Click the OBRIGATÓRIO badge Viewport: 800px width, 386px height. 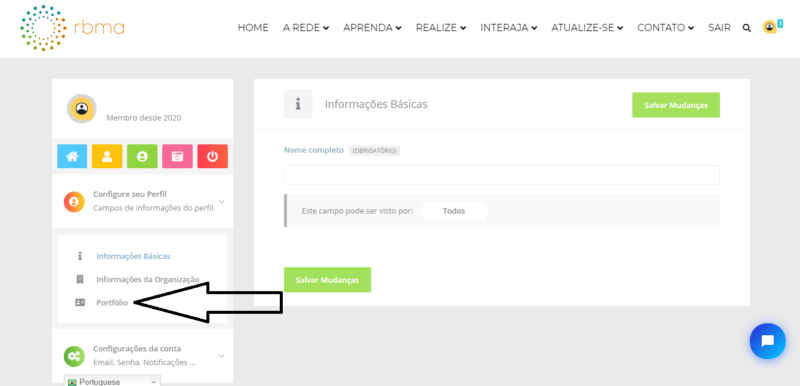pos(374,151)
